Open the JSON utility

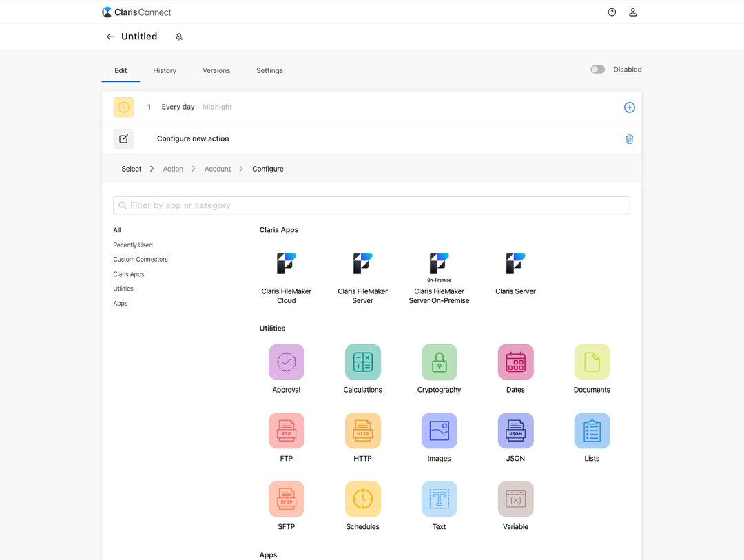coord(515,431)
